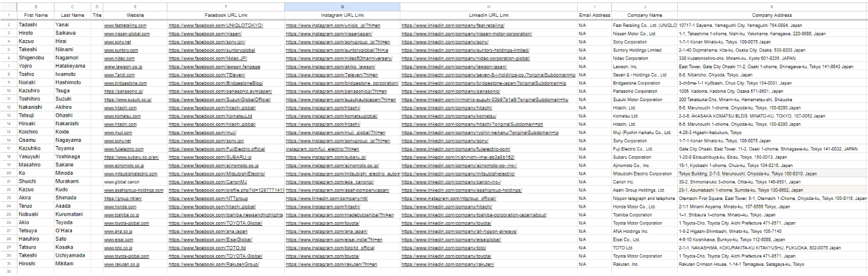Screen dimensions: 868x276
Task: Click the "Company Address" header cell
Action: 772,15
